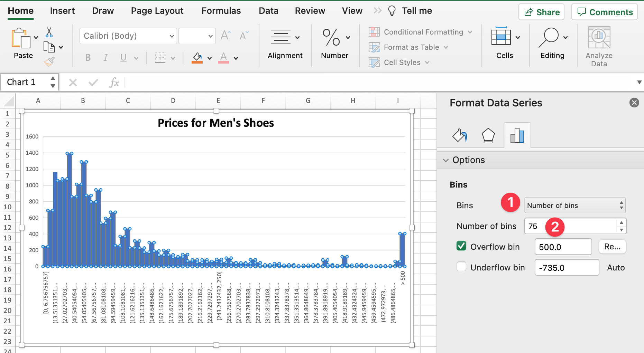Viewport: 644px width, 353px height.
Task: Click the Overflow bin value field
Action: [x=563, y=247]
